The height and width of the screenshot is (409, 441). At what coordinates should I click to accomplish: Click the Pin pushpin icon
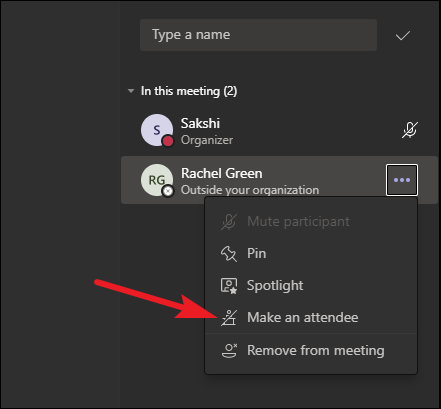(229, 254)
